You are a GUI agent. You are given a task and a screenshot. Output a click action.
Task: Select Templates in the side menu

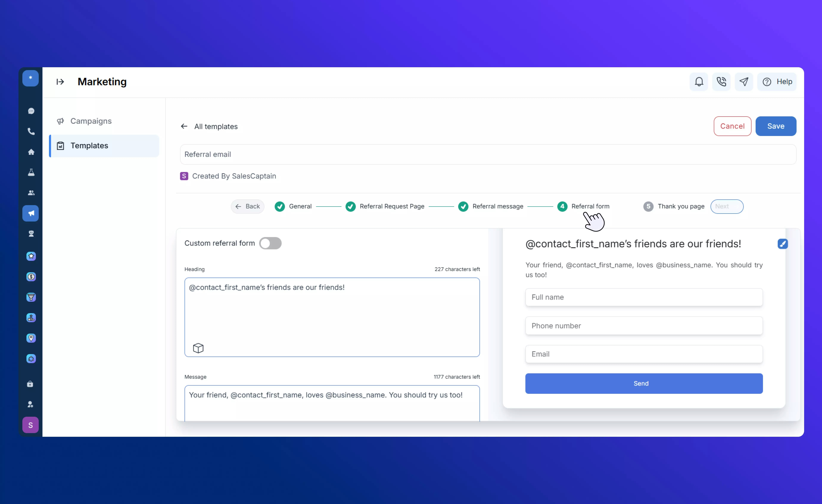(89, 146)
